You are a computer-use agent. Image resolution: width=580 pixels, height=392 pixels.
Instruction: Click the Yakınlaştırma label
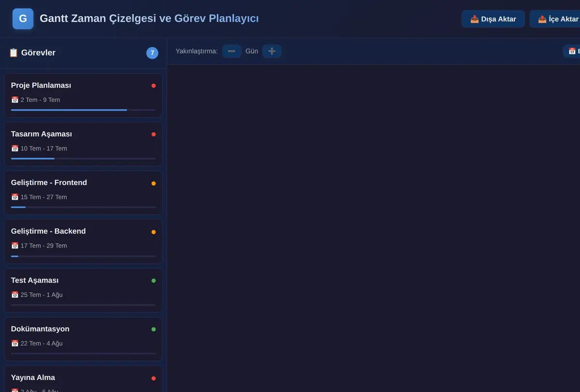(x=197, y=51)
